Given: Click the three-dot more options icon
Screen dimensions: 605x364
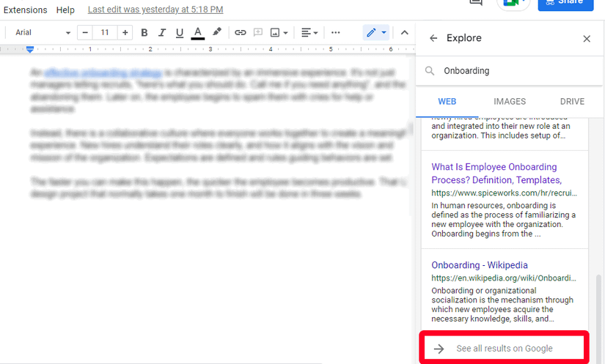Looking at the screenshot, I should [336, 33].
